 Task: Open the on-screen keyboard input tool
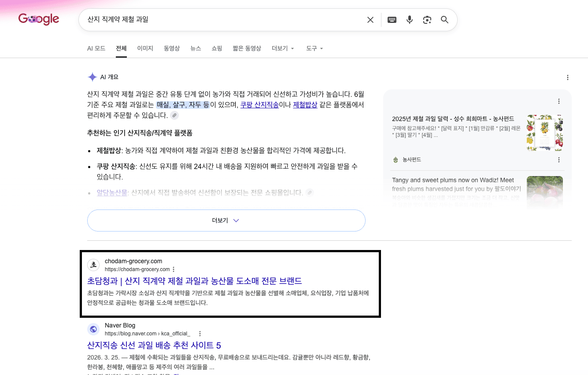pos(392,20)
